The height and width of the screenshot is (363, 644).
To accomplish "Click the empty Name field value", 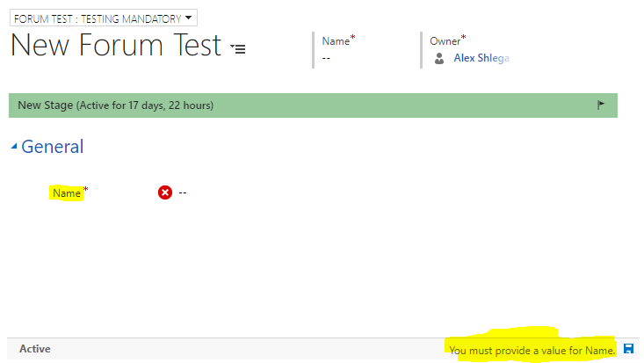I will (x=183, y=192).
